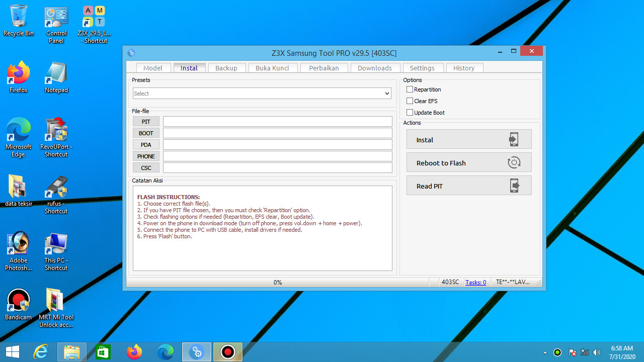The height and width of the screenshot is (362, 644).
Task: Open the Backup tab
Action: (x=226, y=68)
